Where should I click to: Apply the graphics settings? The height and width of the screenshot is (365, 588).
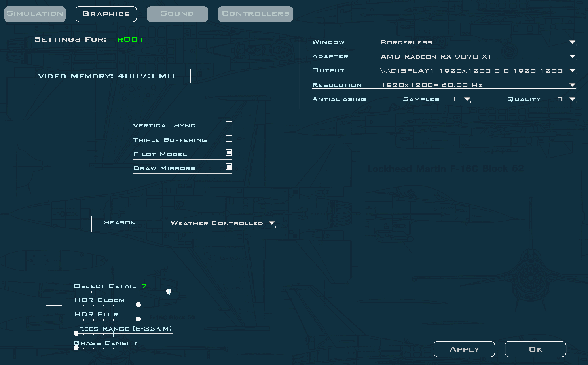[464, 349]
